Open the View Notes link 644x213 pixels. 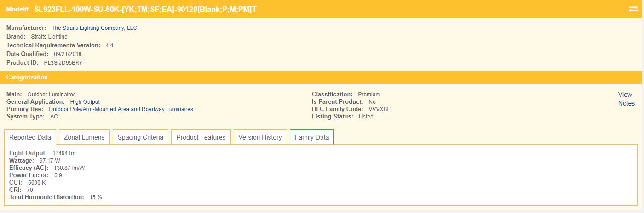[x=626, y=99]
